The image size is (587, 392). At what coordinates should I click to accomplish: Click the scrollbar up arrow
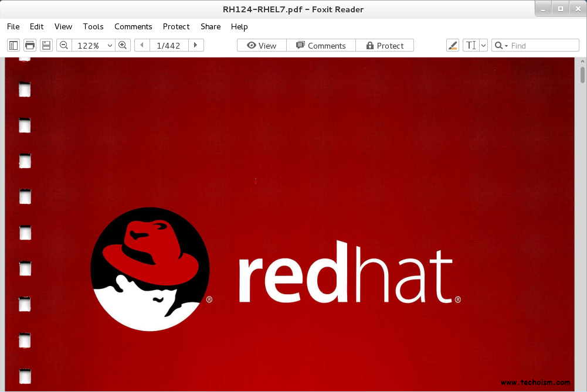tap(582, 62)
